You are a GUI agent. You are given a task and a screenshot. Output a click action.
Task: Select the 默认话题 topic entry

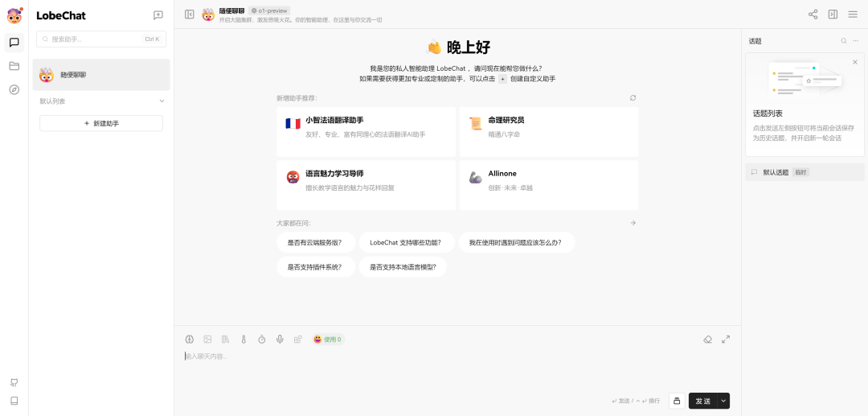click(805, 172)
